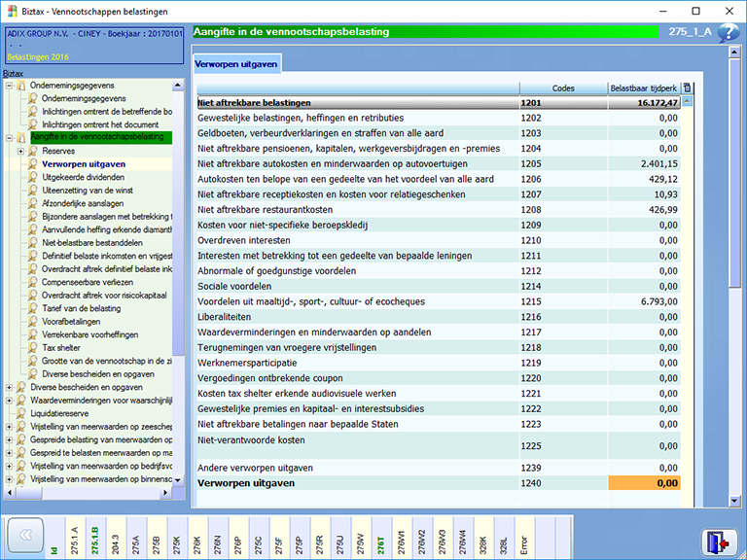Open Grootte van de vennootschap tree item

coord(107,361)
